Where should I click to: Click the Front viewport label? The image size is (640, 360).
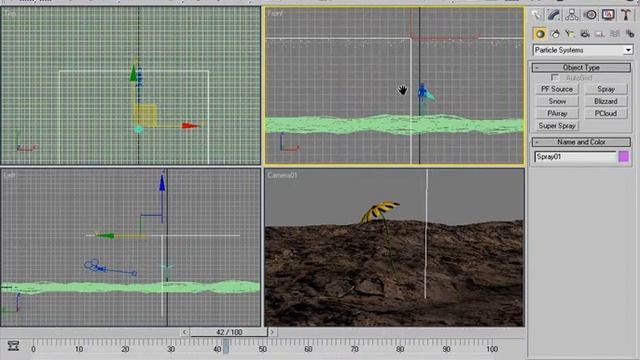point(275,13)
